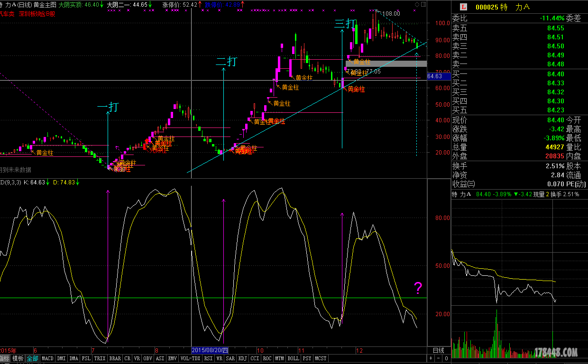Click the 涨跌 value -3.42
The height and width of the screenshot is (364, 588).
click(x=556, y=129)
